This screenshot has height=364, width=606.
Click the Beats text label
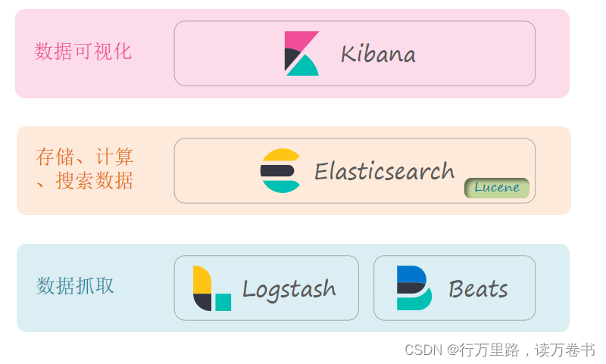pos(477,288)
